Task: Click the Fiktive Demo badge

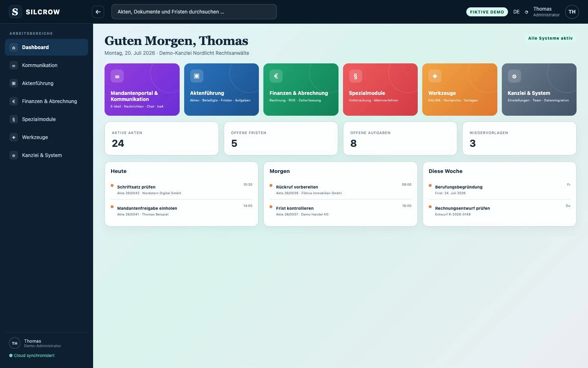Action: click(x=487, y=12)
